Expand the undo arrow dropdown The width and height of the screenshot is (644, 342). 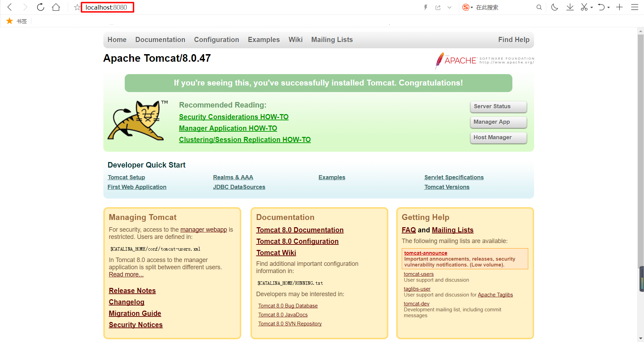tap(609, 8)
